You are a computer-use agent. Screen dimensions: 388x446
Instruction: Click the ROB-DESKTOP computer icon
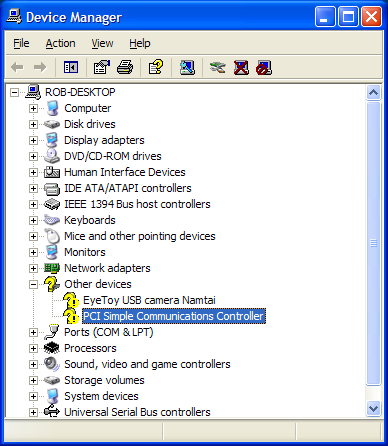(x=33, y=92)
